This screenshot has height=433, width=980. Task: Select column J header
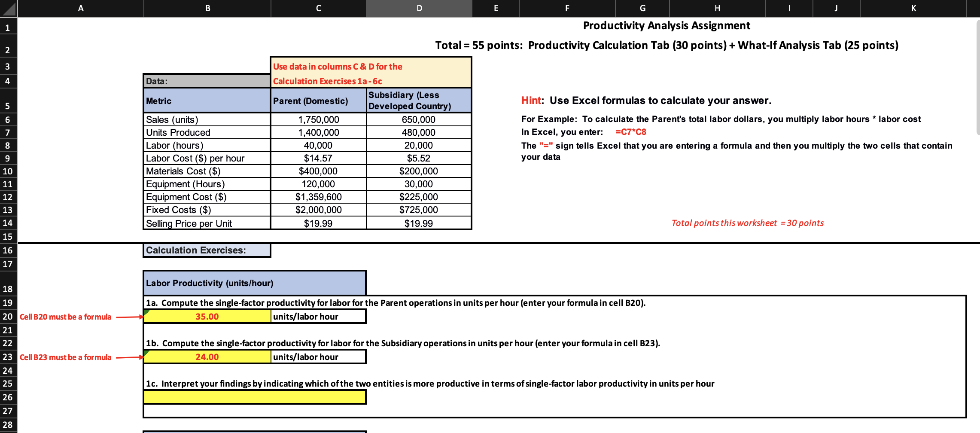836,8
